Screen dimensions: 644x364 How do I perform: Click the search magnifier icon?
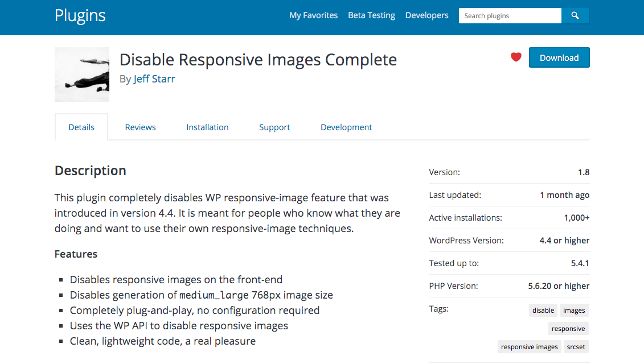(575, 15)
